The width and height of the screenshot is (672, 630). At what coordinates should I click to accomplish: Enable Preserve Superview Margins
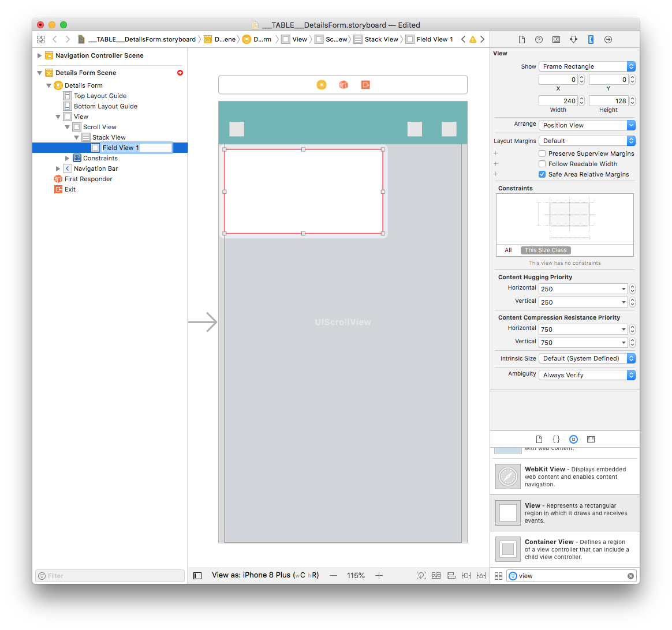pyautogui.click(x=542, y=153)
